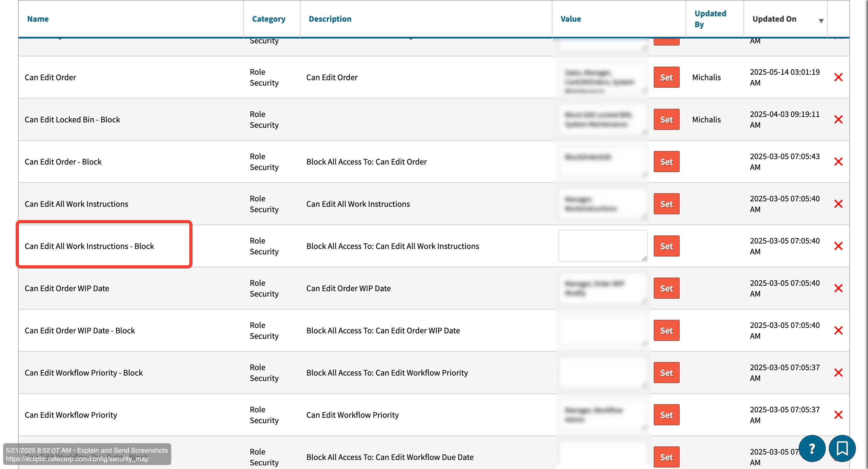This screenshot has width=868, height=469.
Task: Sort table by Name column
Action: coord(38,19)
